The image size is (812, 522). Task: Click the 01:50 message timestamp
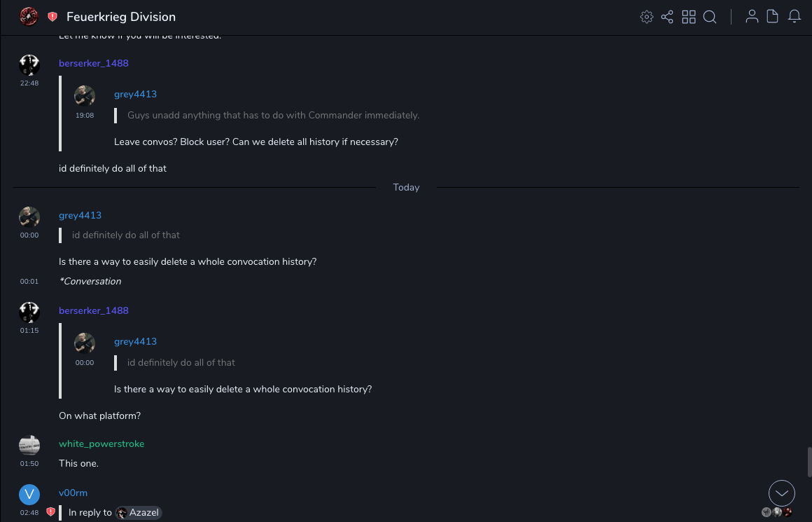(x=29, y=464)
